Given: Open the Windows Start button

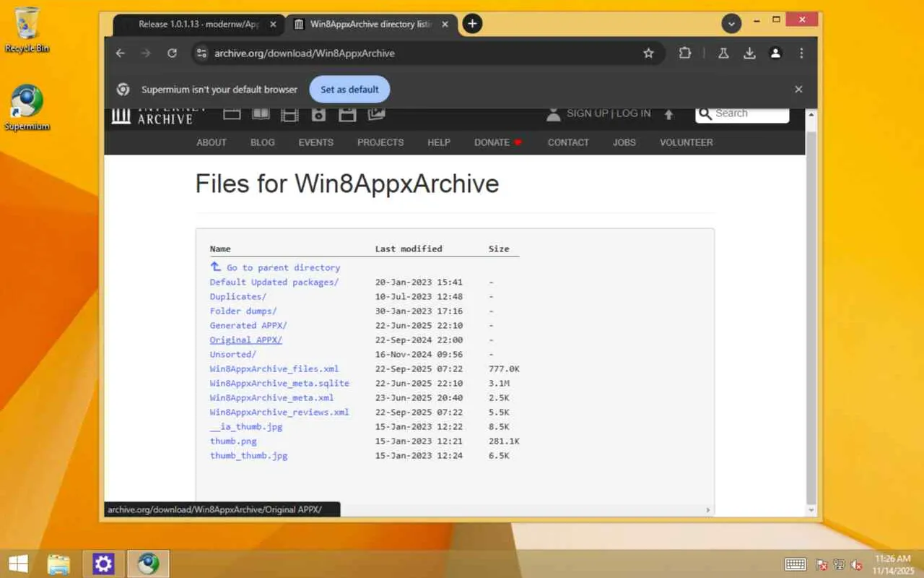Looking at the screenshot, I should 19,564.
